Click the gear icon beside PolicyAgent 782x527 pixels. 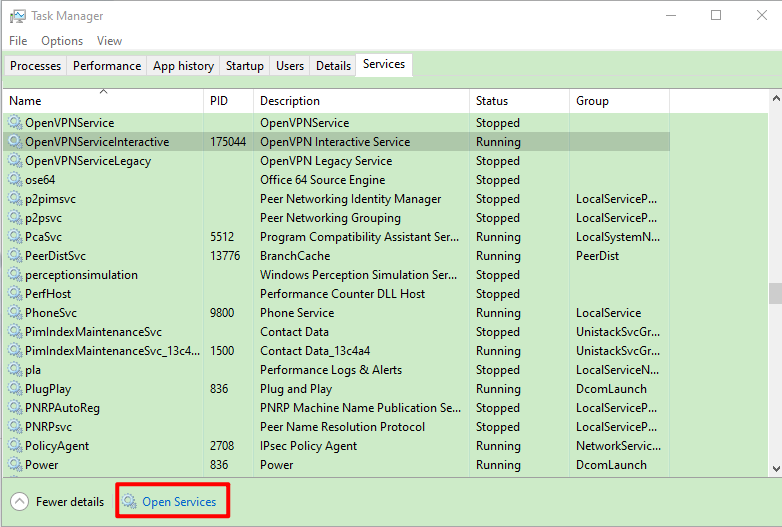[15, 445]
